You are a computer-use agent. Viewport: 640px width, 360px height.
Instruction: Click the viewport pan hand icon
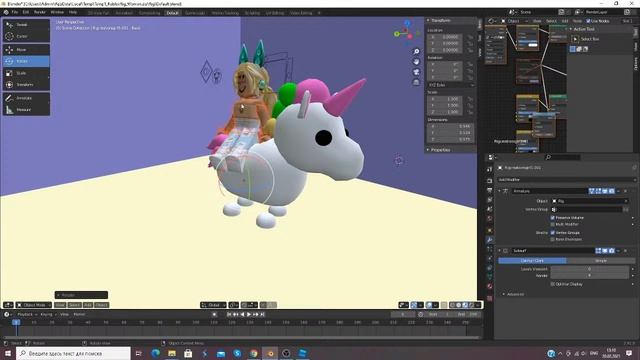tap(416, 62)
